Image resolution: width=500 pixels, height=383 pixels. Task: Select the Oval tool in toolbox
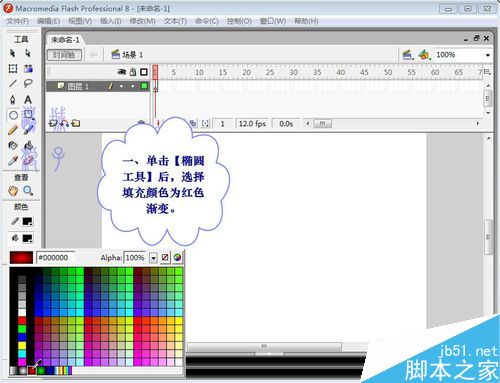pyautogui.click(x=13, y=115)
